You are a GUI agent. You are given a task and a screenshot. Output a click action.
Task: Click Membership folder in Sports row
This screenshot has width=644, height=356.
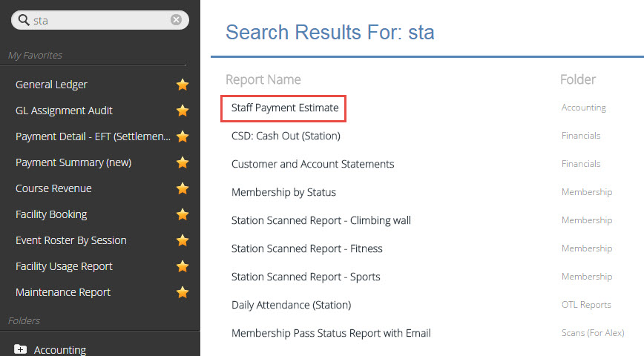tap(587, 277)
